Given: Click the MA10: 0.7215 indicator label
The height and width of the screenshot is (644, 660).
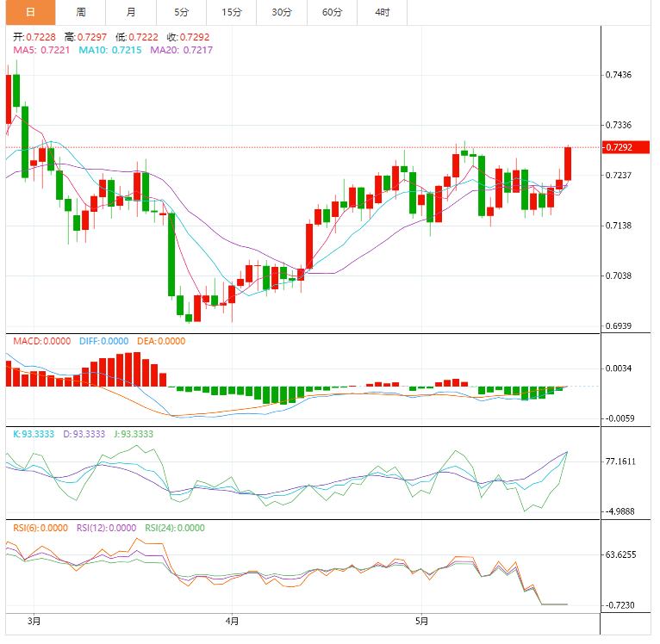Looking at the screenshot, I should [110, 50].
